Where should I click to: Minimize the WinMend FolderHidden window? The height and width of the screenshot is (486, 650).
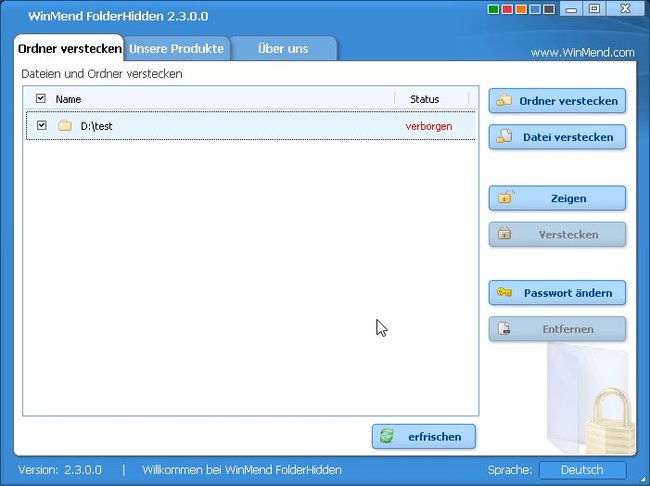click(x=571, y=9)
